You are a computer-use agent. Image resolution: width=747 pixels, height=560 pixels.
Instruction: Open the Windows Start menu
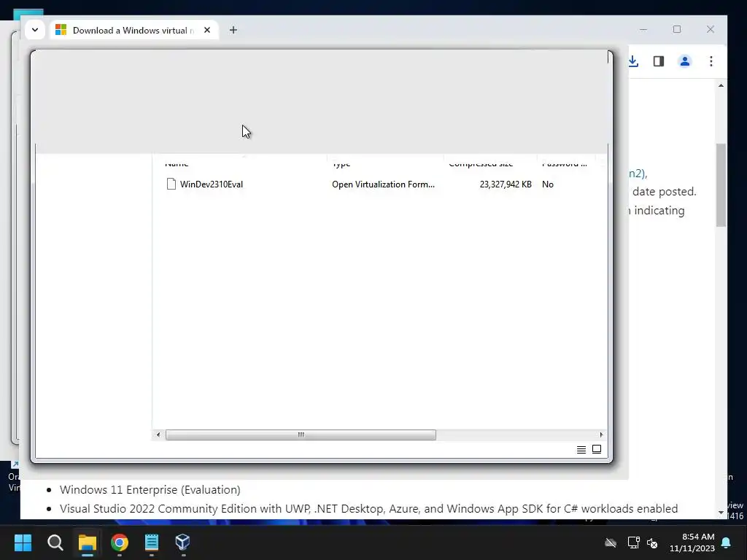coord(23,542)
